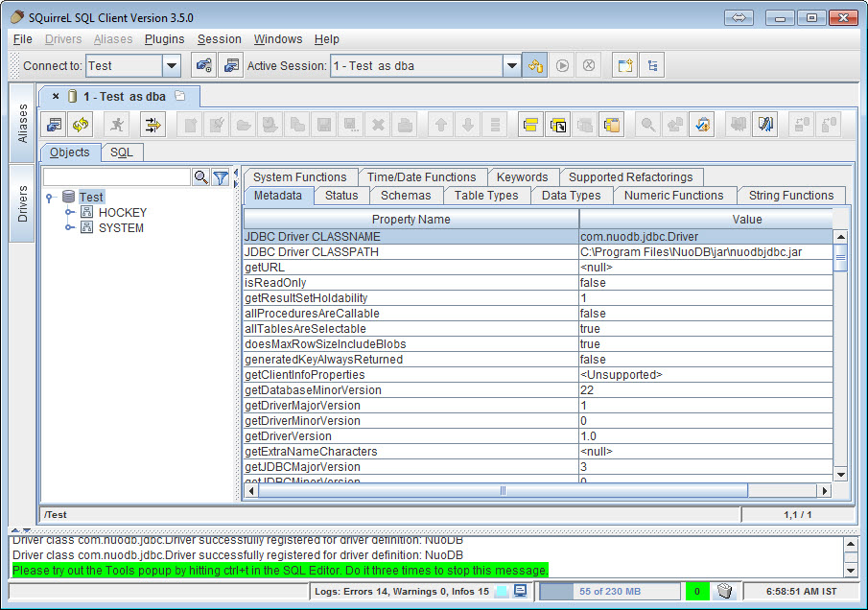Open the Schemas tab
Viewport: 868px width, 610px height.
pos(406,196)
